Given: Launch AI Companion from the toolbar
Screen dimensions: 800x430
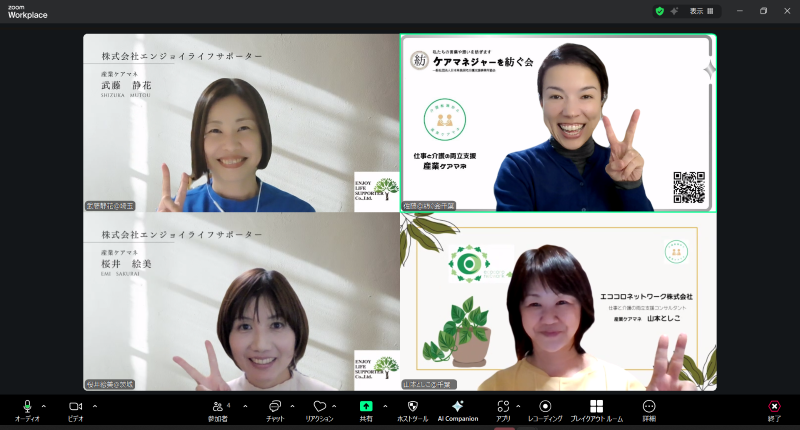Looking at the screenshot, I should coord(457,408).
